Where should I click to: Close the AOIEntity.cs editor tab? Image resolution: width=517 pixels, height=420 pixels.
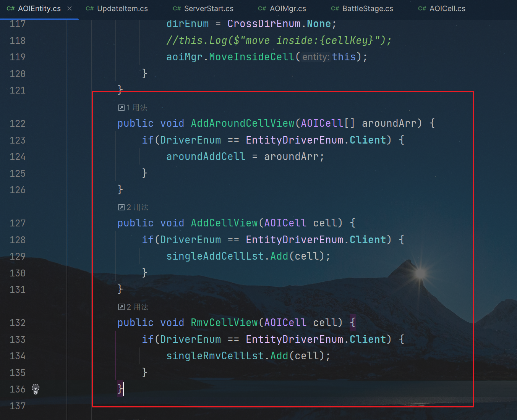pos(70,8)
